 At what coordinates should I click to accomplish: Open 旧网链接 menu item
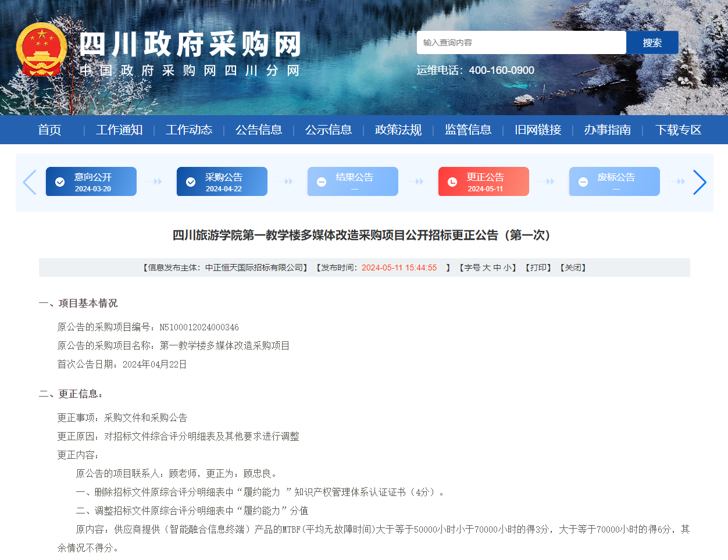click(x=538, y=130)
